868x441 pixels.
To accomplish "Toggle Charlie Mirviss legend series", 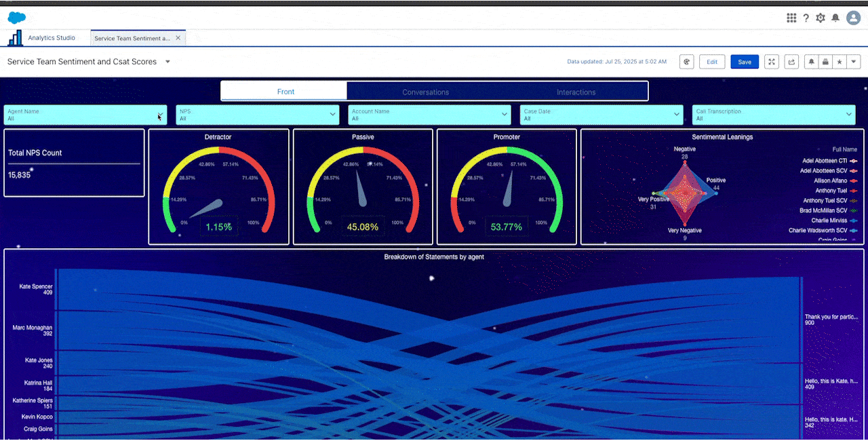I will (x=830, y=220).
